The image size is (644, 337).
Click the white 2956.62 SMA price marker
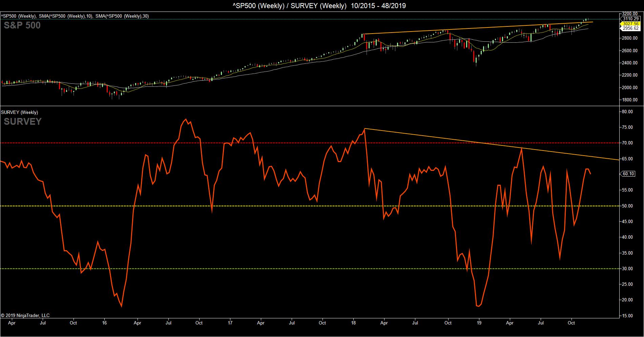click(x=630, y=29)
